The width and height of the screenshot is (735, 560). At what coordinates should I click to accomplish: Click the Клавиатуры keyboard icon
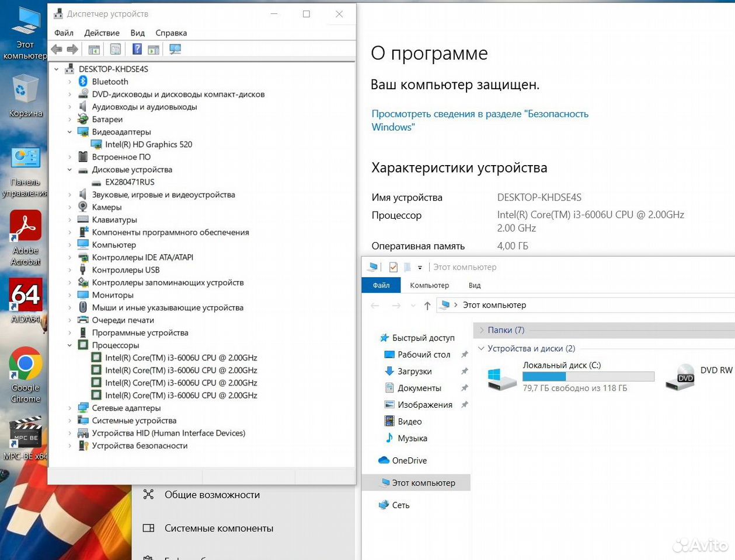[x=83, y=220]
